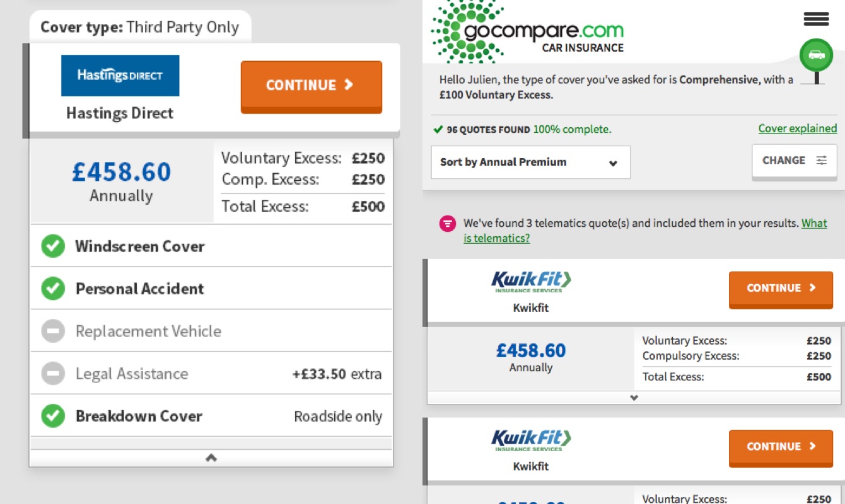Open the hamburger menu icon
The height and width of the screenshot is (504, 845).
tap(816, 19)
